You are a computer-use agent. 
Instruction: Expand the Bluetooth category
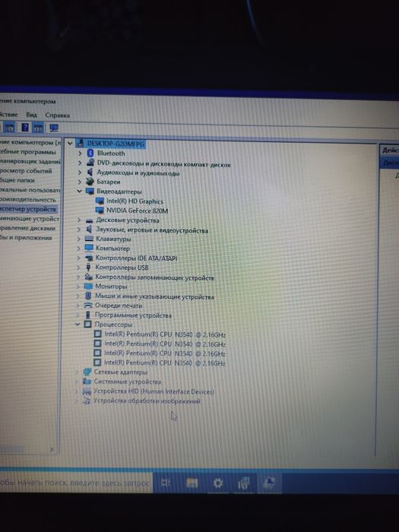[80, 154]
